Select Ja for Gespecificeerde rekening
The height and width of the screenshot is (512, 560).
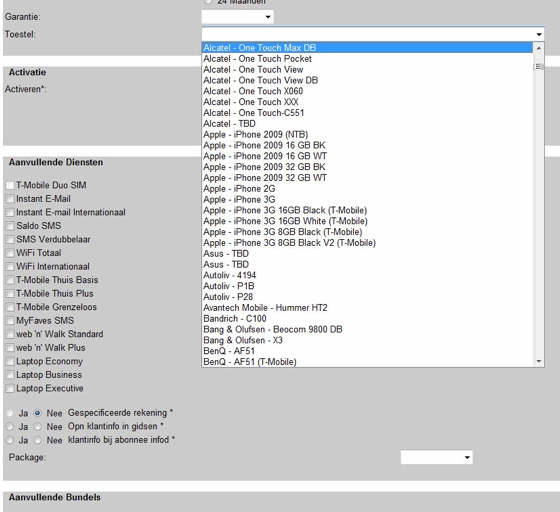[x=10, y=413]
